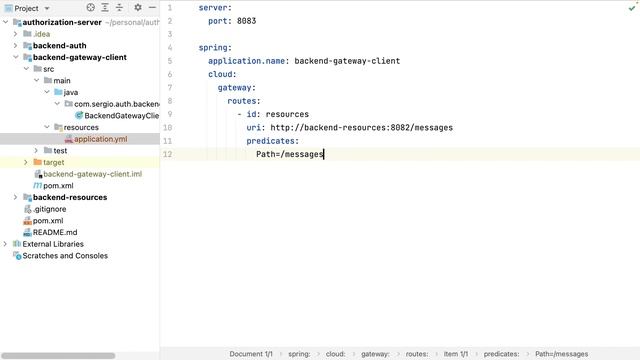The height and width of the screenshot is (360, 640).
Task: Click the main folder icon
Action: click(48, 80)
